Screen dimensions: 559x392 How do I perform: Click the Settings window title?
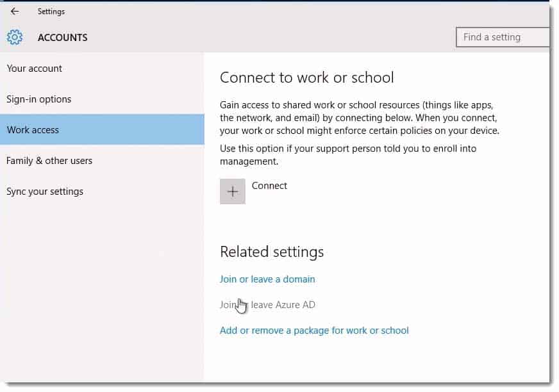point(51,12)
